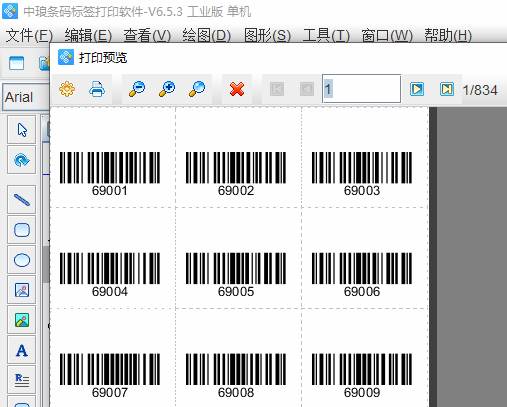
Task: Jump to last page of print preview
Action: click(447, 89)
